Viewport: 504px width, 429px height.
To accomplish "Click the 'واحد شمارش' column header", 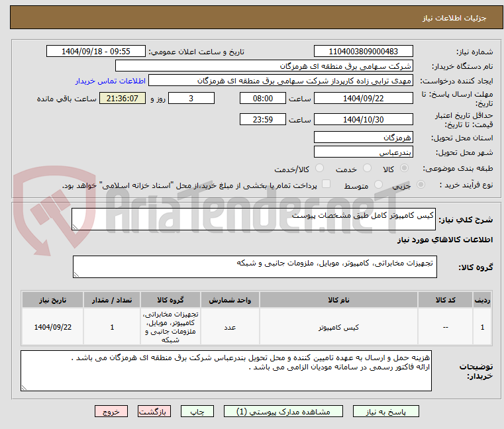I will click(230, 300).
